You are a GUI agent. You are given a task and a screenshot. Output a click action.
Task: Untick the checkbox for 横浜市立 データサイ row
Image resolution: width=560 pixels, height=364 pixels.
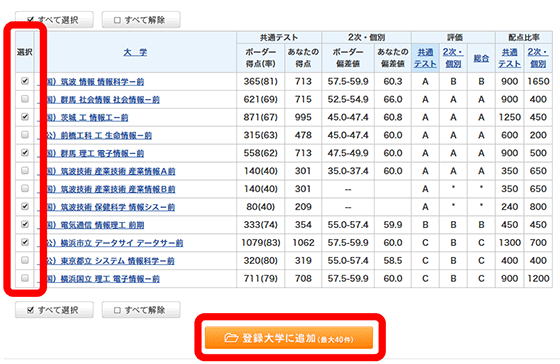25,242
